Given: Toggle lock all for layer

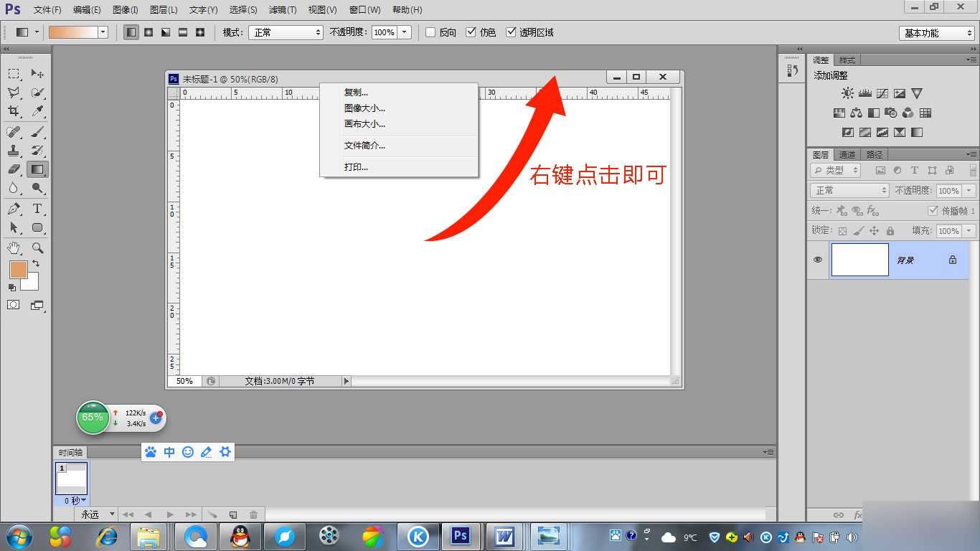Looking at the screenshot, I should tap(890, 231).
